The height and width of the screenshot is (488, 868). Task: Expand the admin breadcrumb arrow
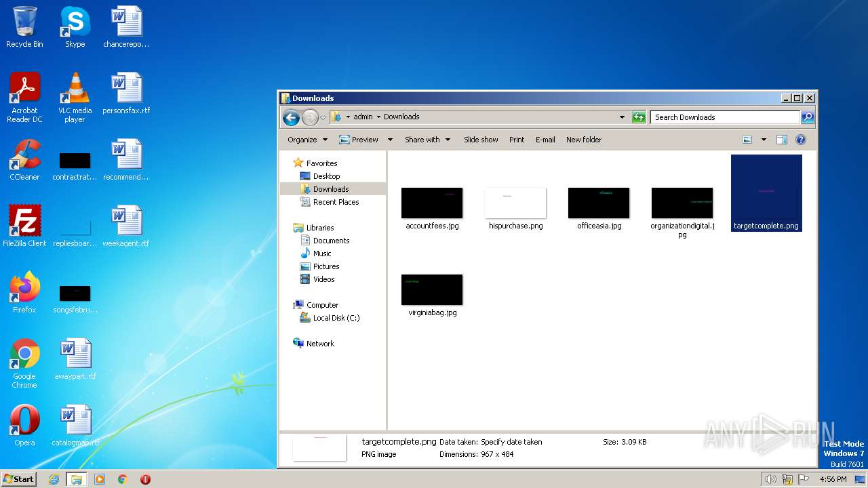tap(378, 117)
